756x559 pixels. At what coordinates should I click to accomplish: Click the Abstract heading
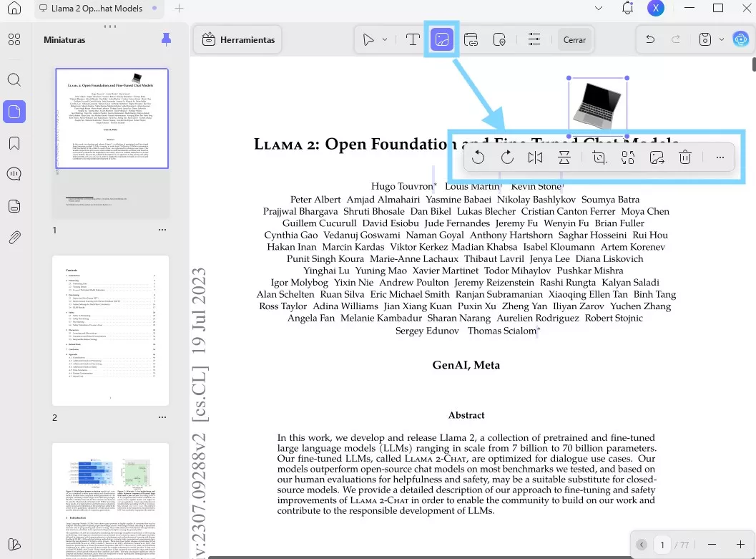coord(466,415)
